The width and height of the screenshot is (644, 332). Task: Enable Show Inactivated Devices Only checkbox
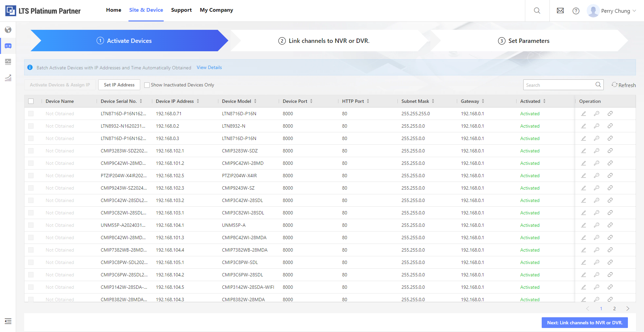(147, 85)
